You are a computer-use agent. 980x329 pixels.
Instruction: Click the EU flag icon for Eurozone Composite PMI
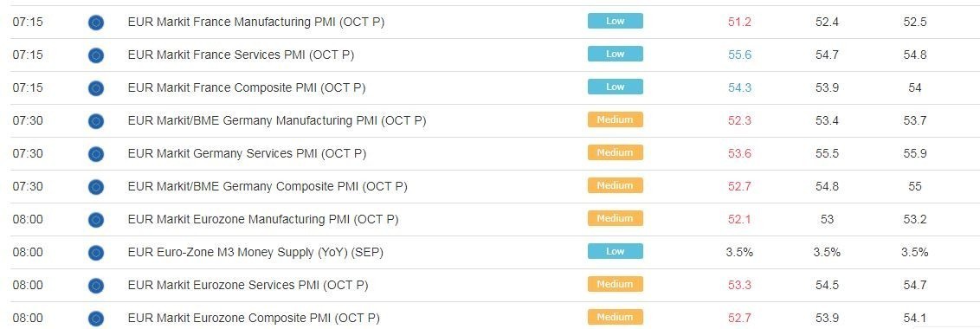coord(95,319)
